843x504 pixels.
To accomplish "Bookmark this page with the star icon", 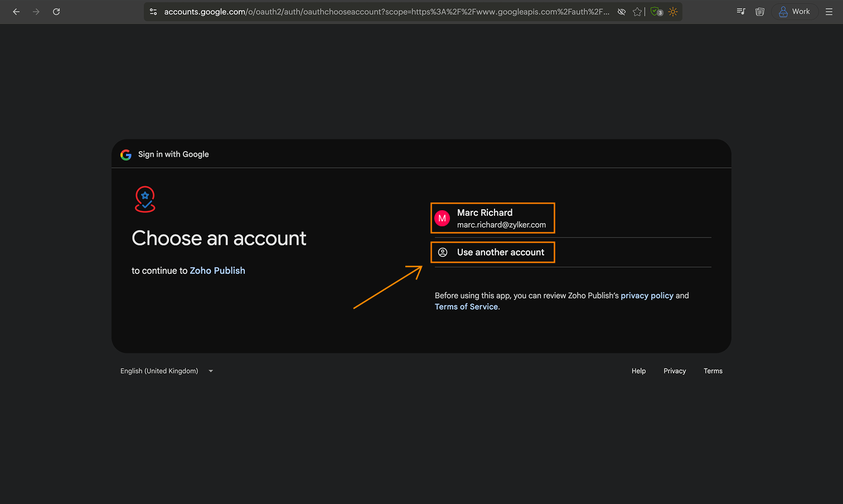I will coord(637,12).
